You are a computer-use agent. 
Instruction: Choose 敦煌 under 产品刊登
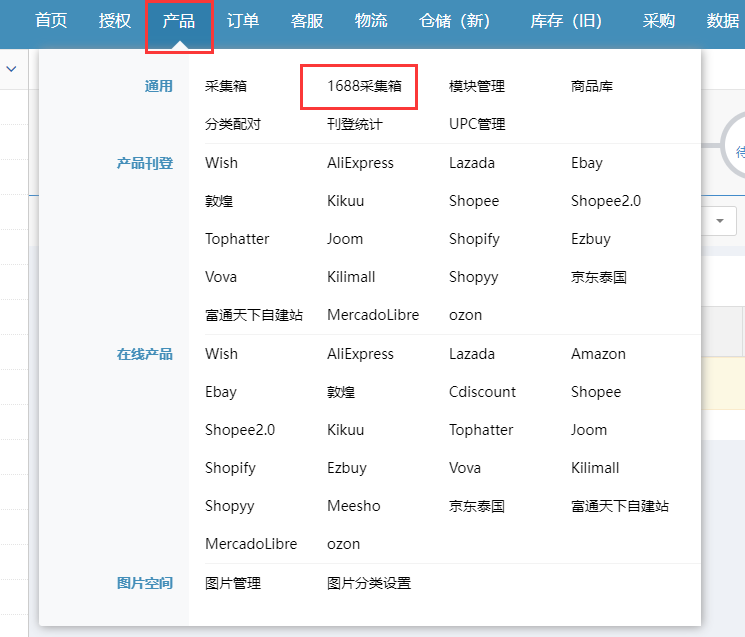pyautogui.click(x=219, y=201)
